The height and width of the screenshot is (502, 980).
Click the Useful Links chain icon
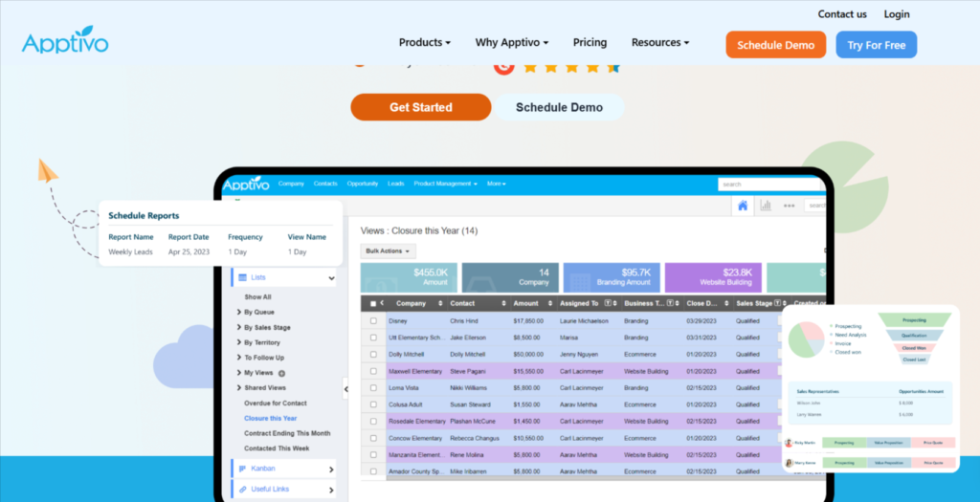(242, 489)
